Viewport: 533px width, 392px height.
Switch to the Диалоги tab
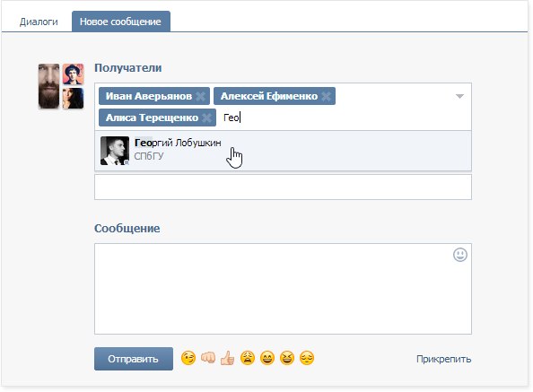pyautogui.click(x=39, y=22)
